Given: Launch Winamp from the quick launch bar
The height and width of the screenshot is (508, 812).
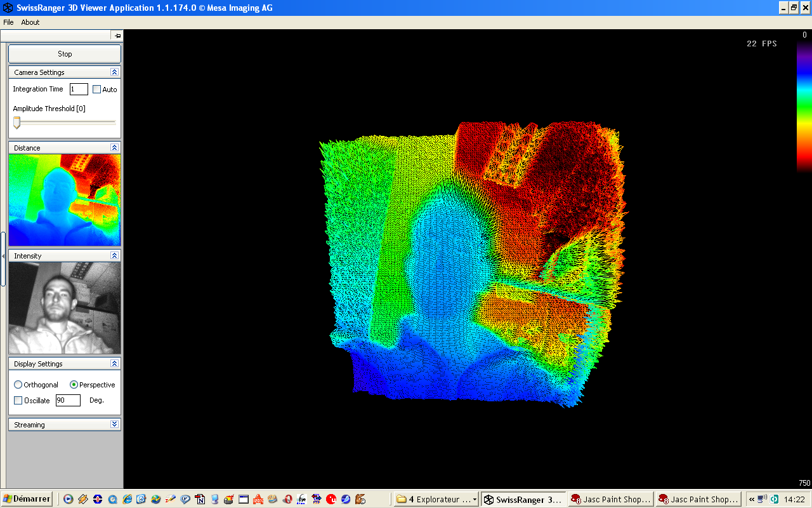Looking at the screenshot, I should [x=83, y=499].
